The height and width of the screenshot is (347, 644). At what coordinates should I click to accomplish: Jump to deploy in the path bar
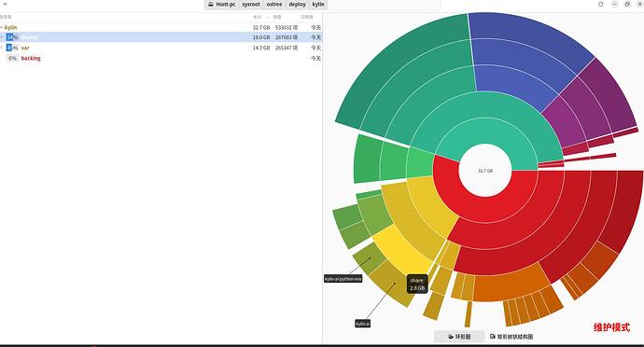298,4
